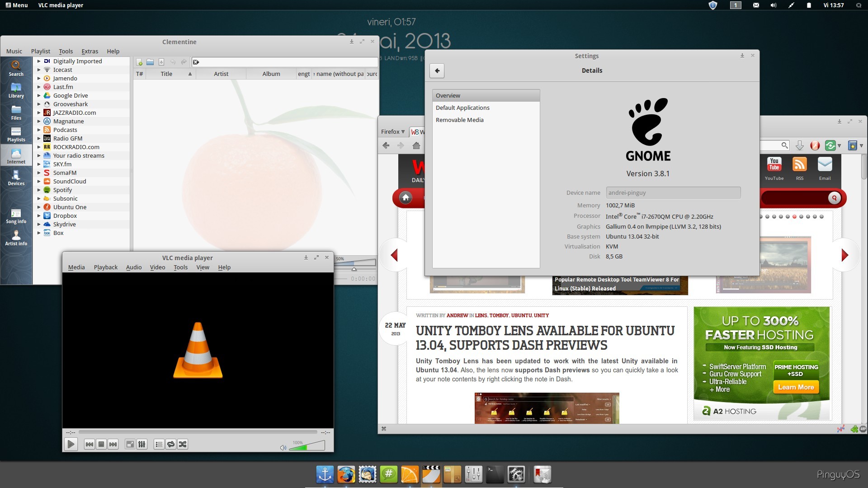Screen dimensions: 868x488
Task: Open the RSS feed icon on the web page
Action: pyautogui.click(x=799, y=164)
